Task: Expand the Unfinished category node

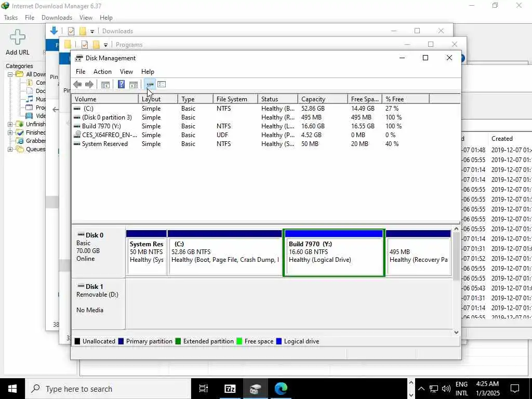Action: pos(10,124)
